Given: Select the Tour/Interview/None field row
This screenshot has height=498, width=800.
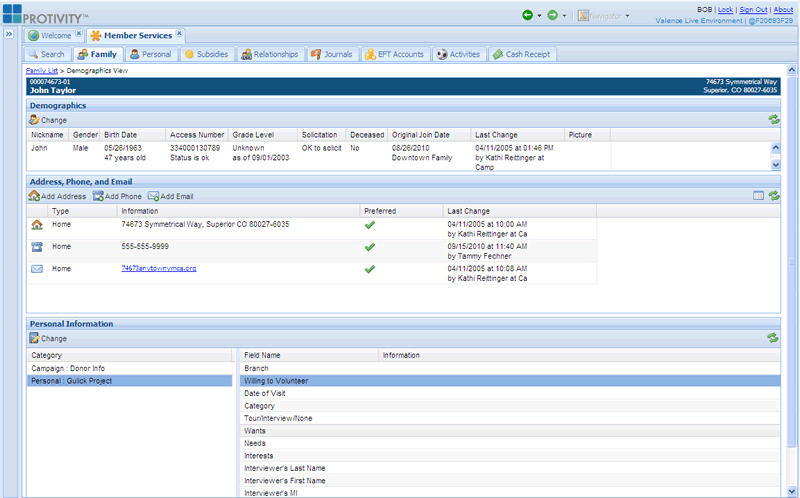Looking at the screenshot, I should point(510,418).
